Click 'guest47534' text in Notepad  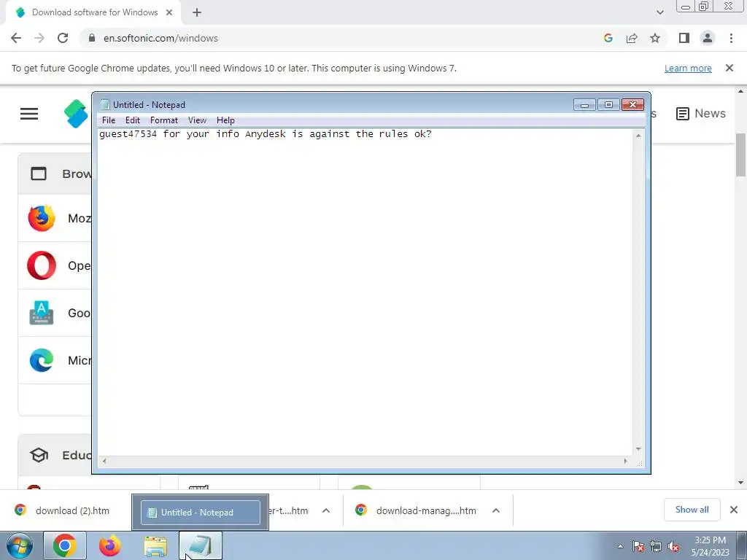click(128, 134)
